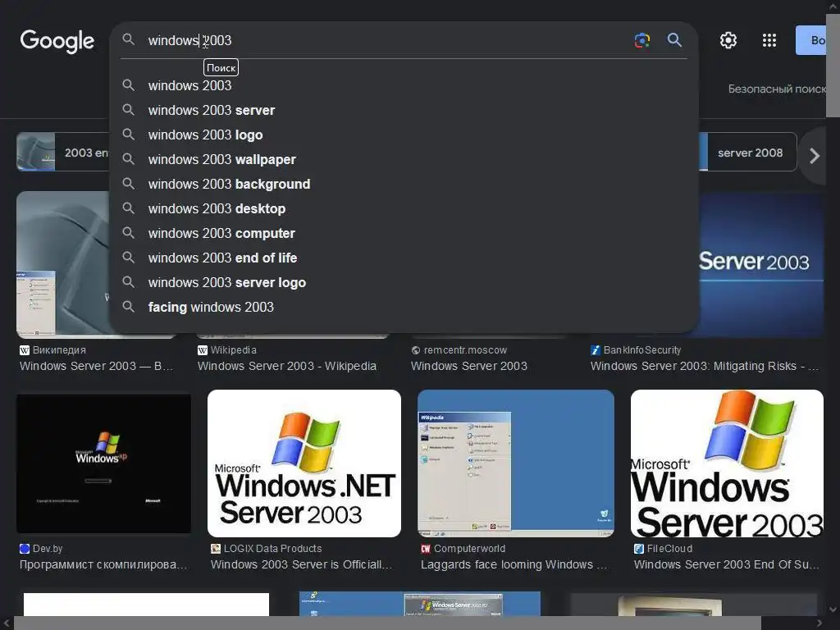Open the '2003 en' related search chip

pos(62,153)
